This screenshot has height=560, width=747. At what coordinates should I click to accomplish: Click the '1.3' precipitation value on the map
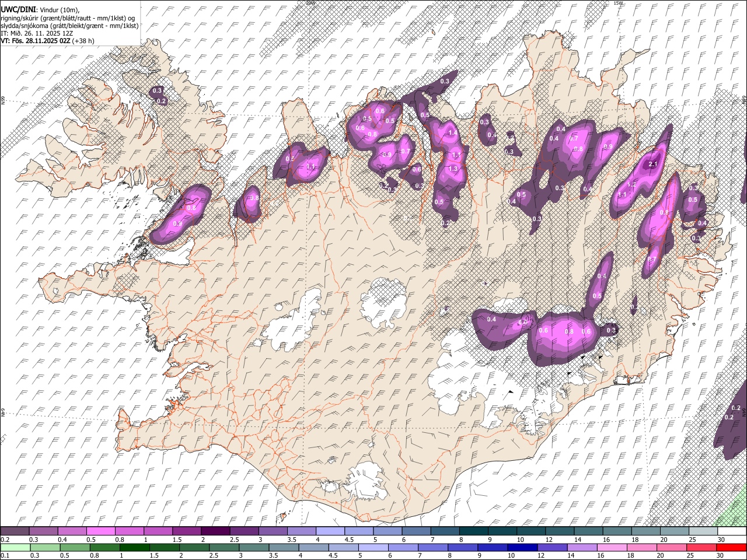[x=453, y=169]
